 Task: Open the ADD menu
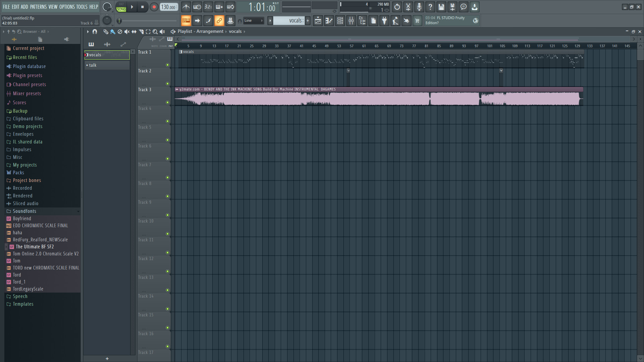click(x=24, y=7)
